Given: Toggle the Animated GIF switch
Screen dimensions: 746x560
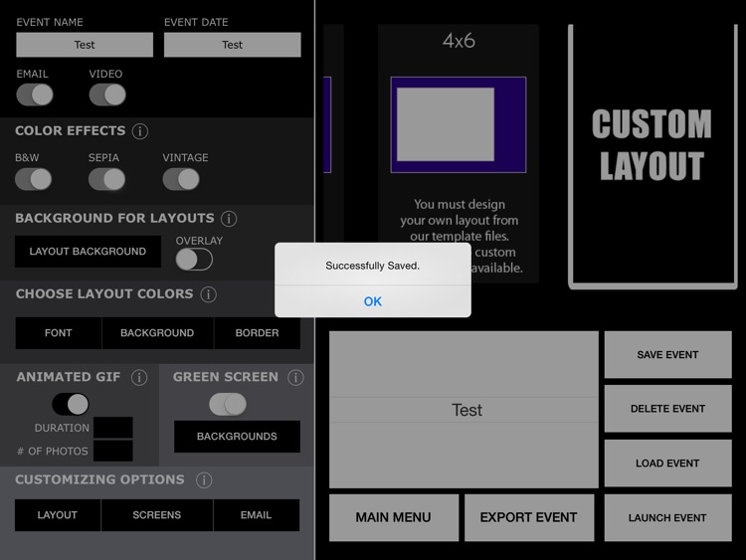Looking at the screenshot, I should pyautogui.click(x=71, y=405).
